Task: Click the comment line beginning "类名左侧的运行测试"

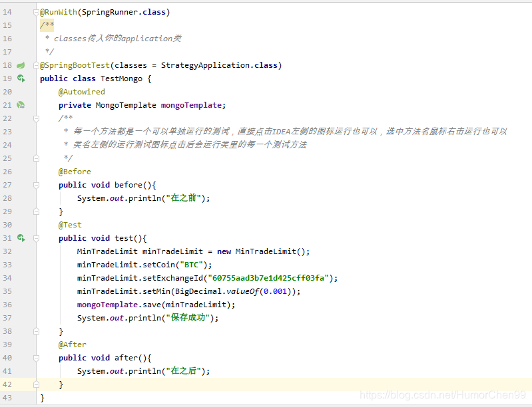Action: [x=190, y=145]
